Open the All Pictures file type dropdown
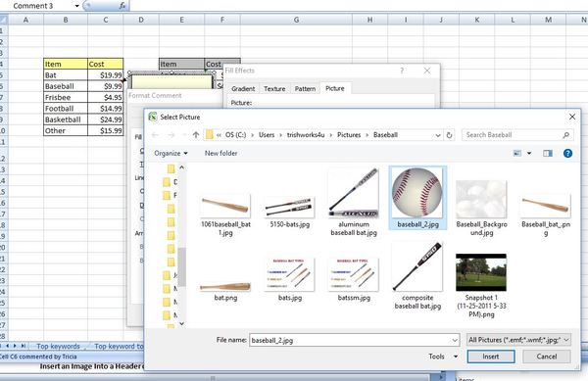The image size is (588, 381). (x=518, y=340)
